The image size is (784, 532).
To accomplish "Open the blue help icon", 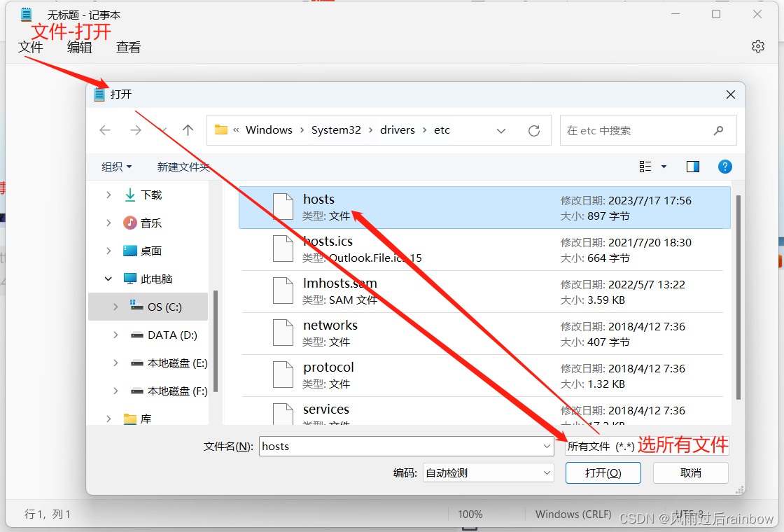I will 725,167.
